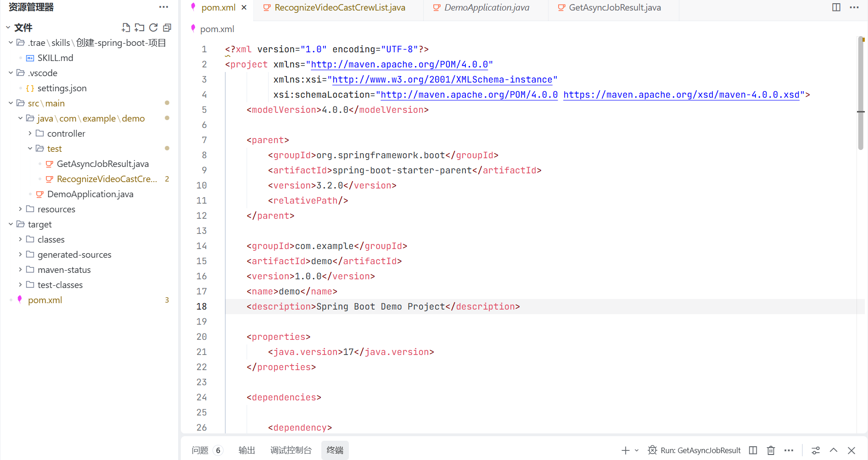Open the 终端 terminal tab

click(x=335, y=450)
